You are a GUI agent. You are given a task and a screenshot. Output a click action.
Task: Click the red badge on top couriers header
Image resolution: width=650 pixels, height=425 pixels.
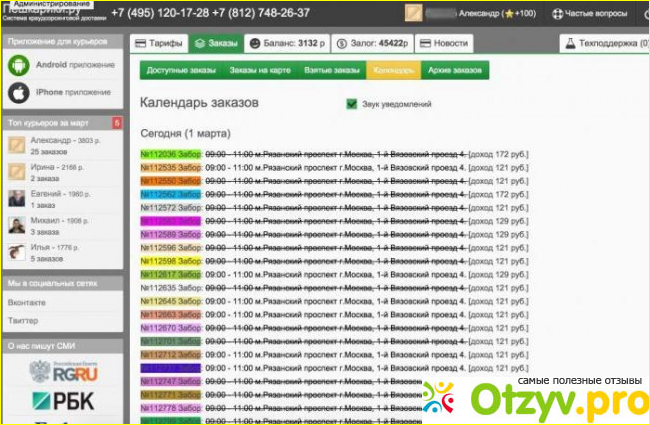117,123
